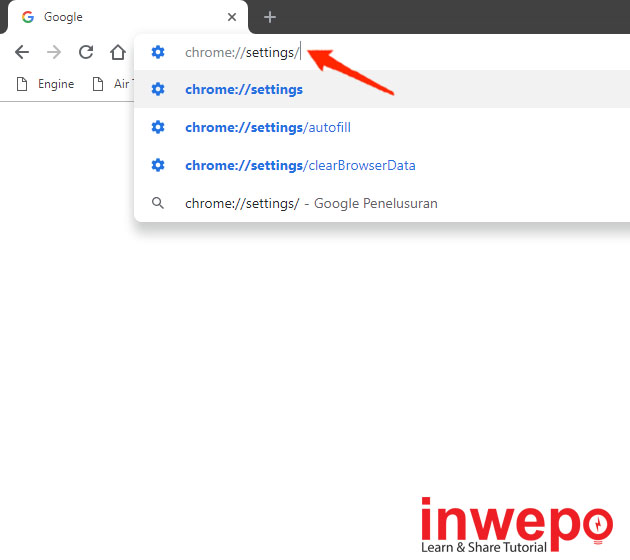Go back with the back arrow
This screenshot has width=630, height=560.
(22, 52)
